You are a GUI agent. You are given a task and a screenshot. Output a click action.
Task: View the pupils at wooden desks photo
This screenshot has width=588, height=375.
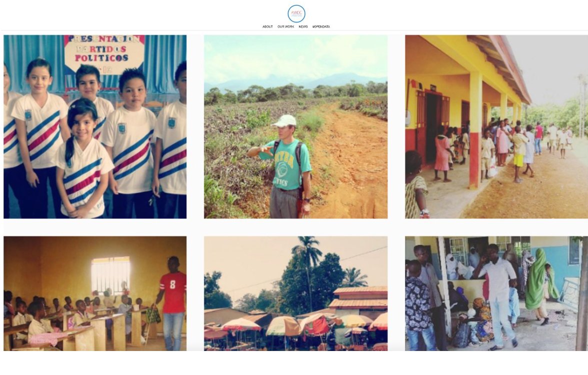tap(95, 293)
